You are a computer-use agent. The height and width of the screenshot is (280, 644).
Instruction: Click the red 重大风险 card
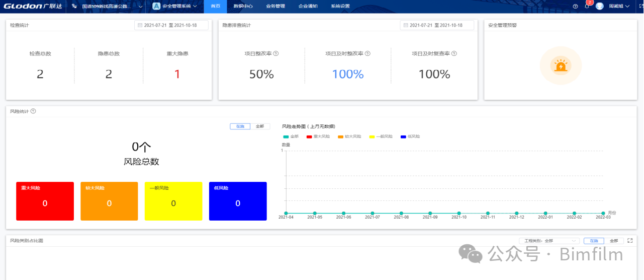coord(45,201)
